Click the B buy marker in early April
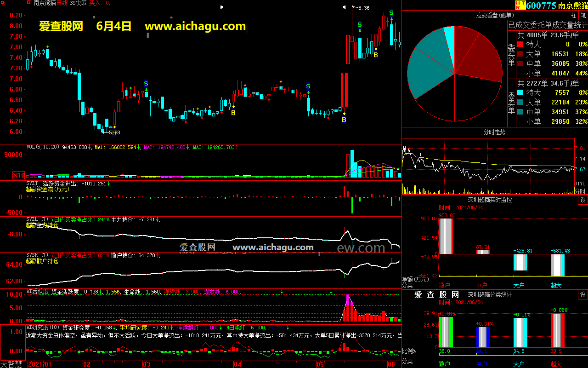Screen dimensions: 588x368 [233, 113]
